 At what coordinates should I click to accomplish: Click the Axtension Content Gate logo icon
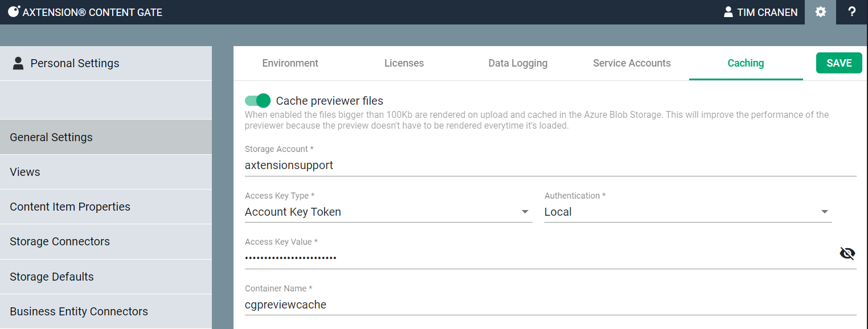(14, 12)
